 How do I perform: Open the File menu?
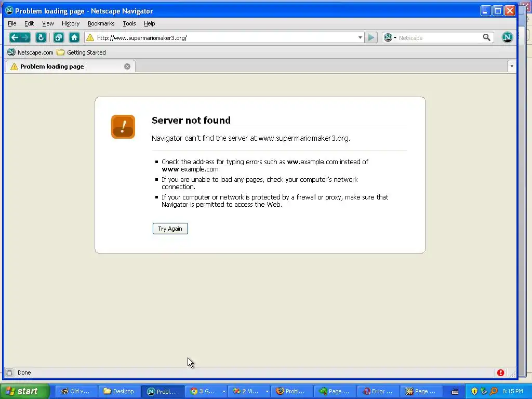coord(12,23)
